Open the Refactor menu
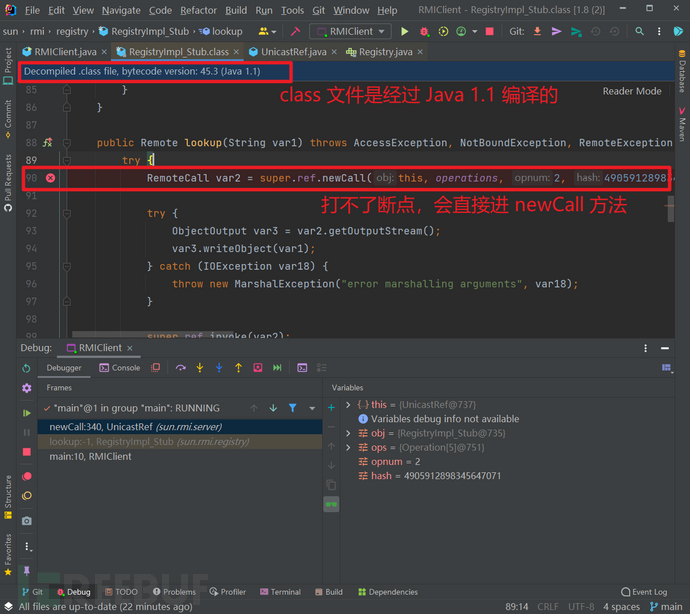 198,10
